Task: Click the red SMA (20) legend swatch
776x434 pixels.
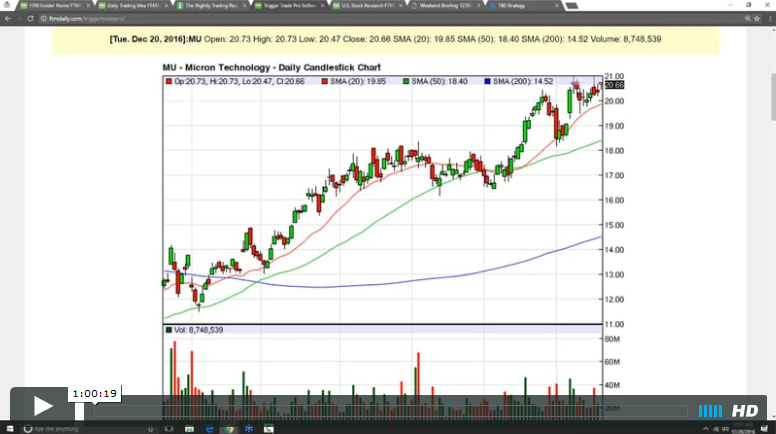Action: tap(323, 80)
